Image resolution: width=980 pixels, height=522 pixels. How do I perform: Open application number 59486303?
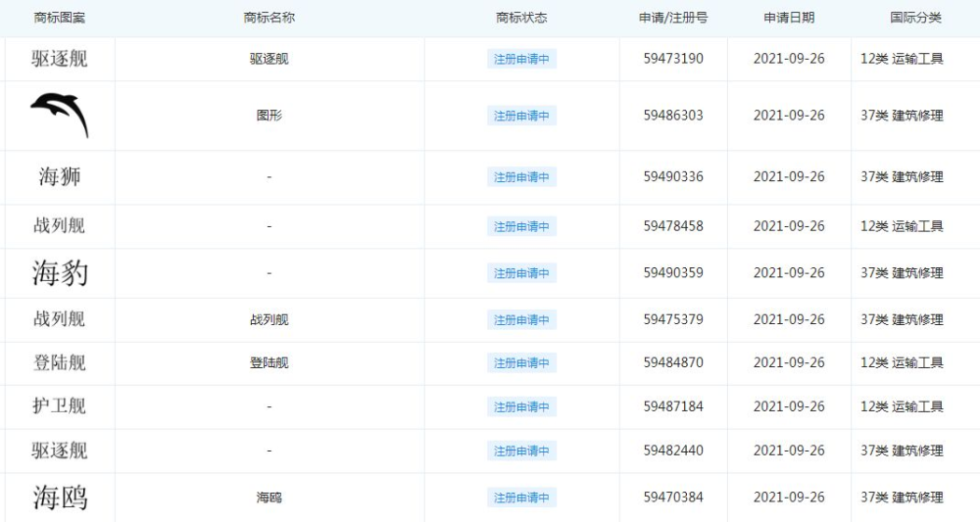tap(673, 115)
